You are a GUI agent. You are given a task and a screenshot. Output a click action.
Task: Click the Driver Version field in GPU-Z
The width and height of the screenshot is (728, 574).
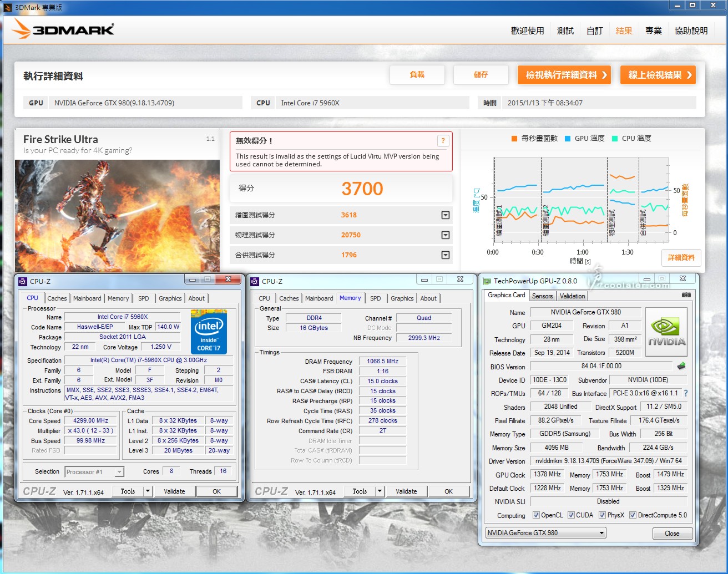pos(609,461)
